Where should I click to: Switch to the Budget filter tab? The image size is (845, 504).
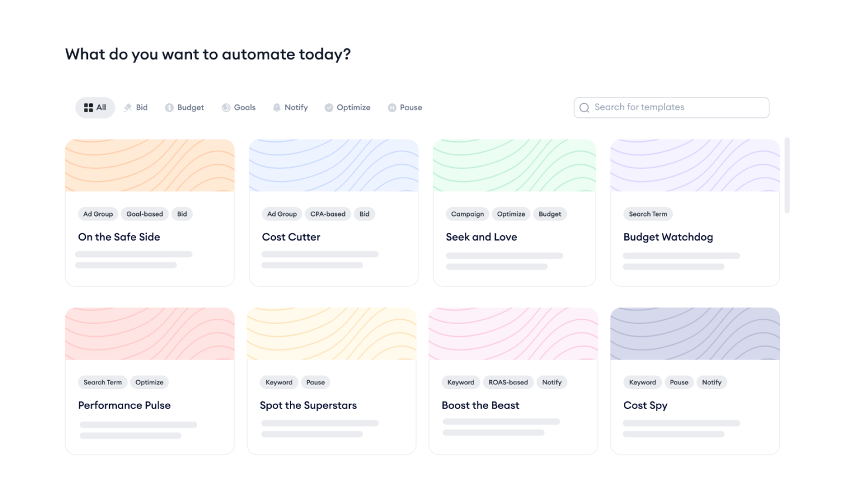pyautogui.click(x=184, y=107)
